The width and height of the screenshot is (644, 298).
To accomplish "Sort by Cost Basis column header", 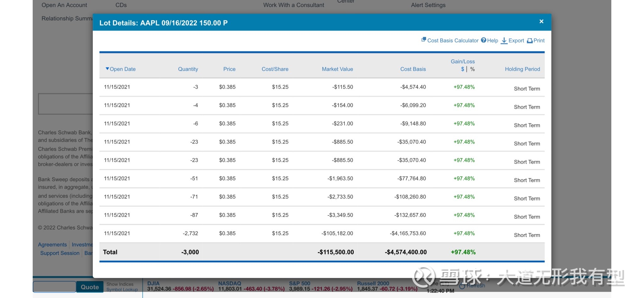I will click(413, 69).
